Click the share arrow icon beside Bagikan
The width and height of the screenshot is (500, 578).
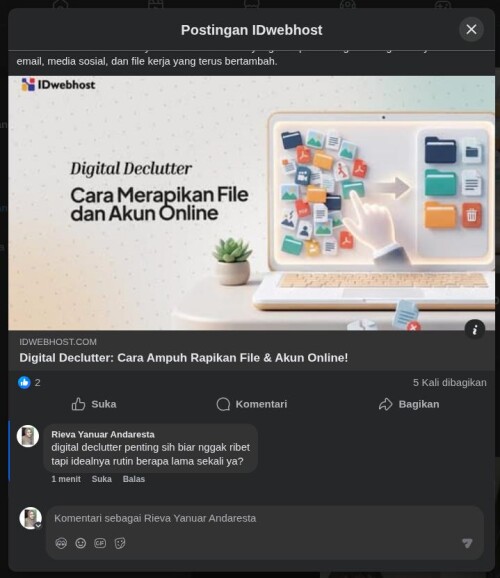tap(385, 404)
